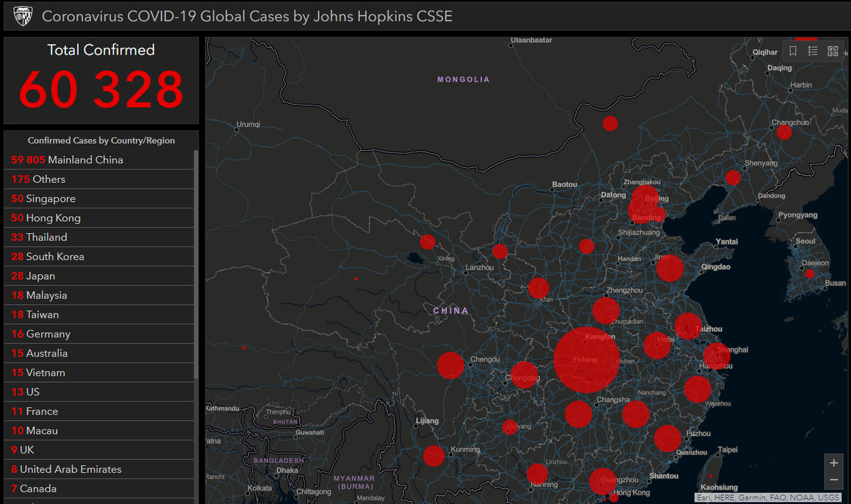Click the red case circle near Guiyang
This screenshot has height=504, width=851.
509,427
